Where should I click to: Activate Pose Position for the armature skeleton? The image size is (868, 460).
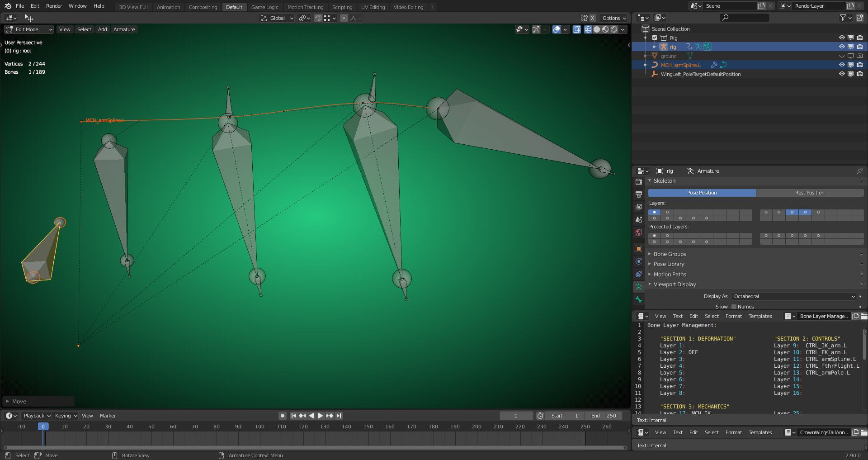(701, 193)
